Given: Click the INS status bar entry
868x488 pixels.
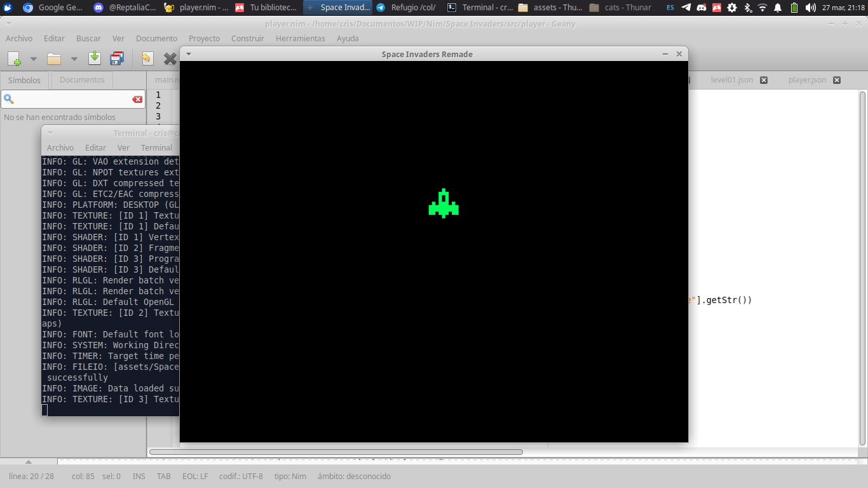Looking at the screenshot, I should point(139,476).
